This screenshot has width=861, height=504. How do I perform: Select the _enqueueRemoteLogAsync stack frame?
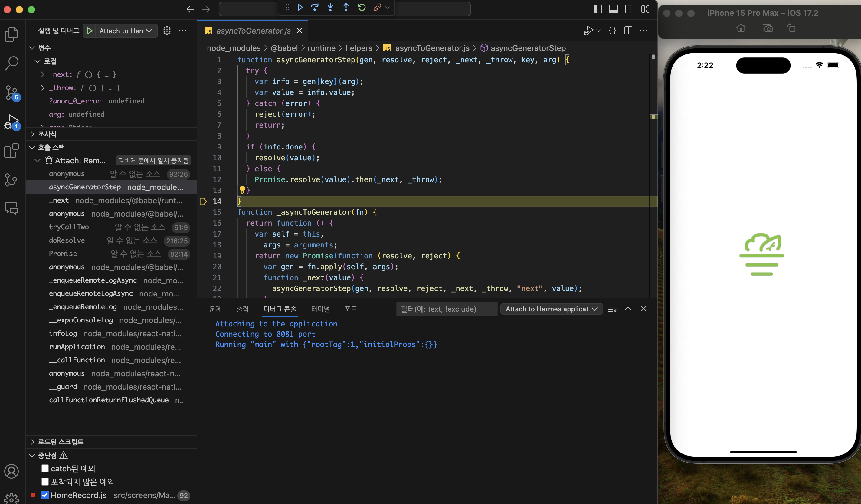93,280
